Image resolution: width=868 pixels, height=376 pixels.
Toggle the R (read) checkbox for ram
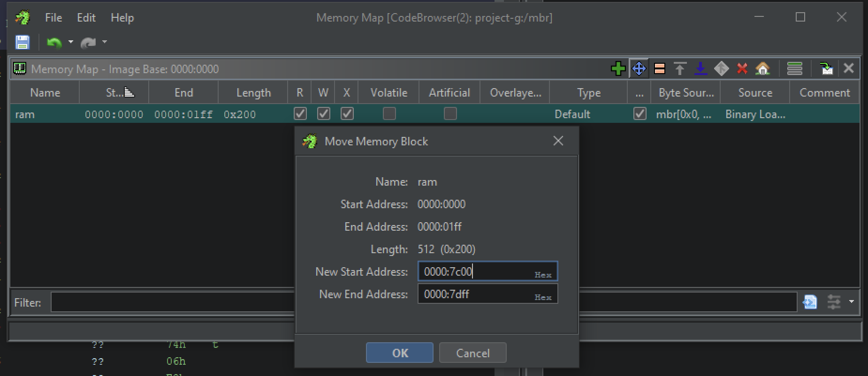point(300,114)
